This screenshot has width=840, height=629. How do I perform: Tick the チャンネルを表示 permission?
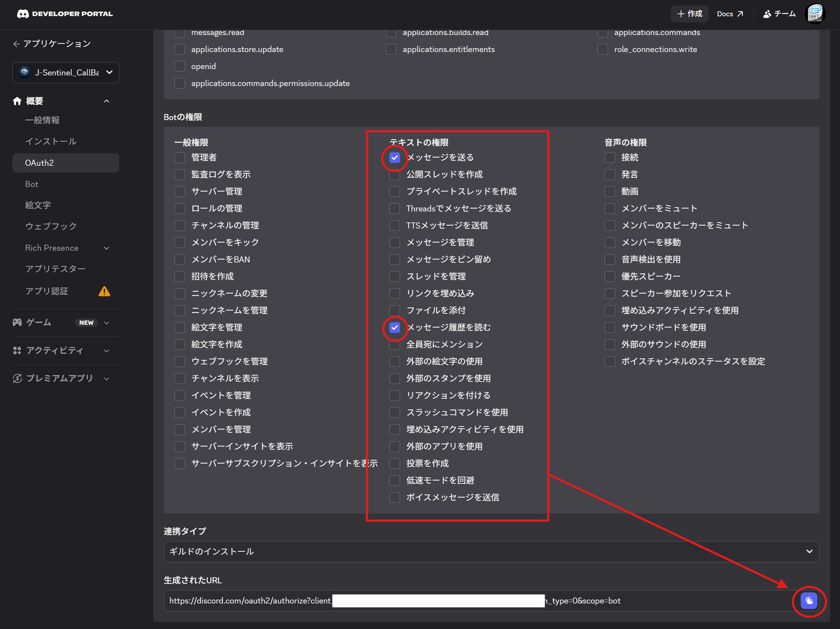179,378
